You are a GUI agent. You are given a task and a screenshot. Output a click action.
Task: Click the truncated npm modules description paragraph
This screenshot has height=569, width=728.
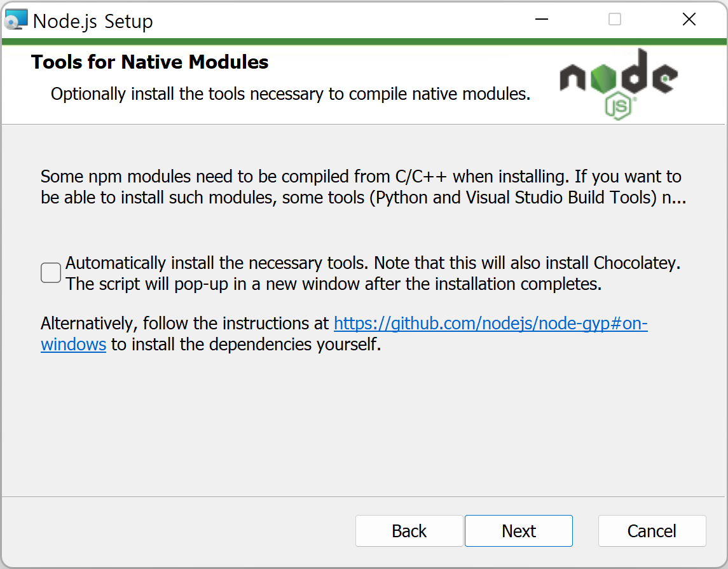pos(363,187)
